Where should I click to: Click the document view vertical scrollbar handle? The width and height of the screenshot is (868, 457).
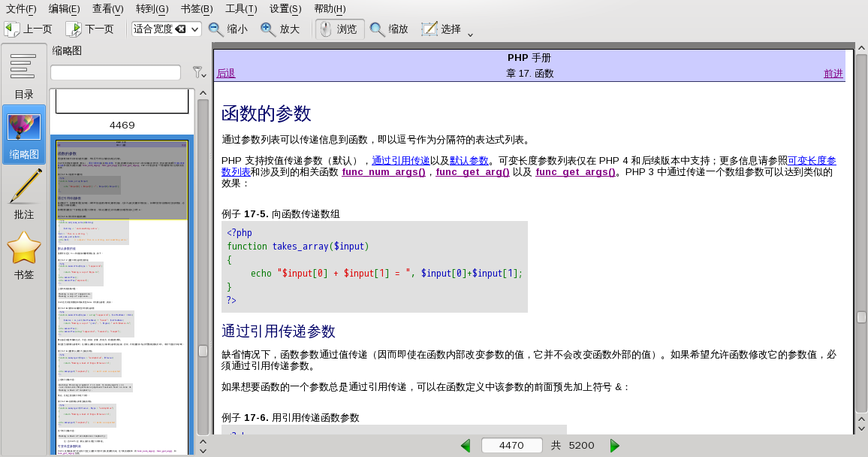pyautogui.click(x=861, y=317)
